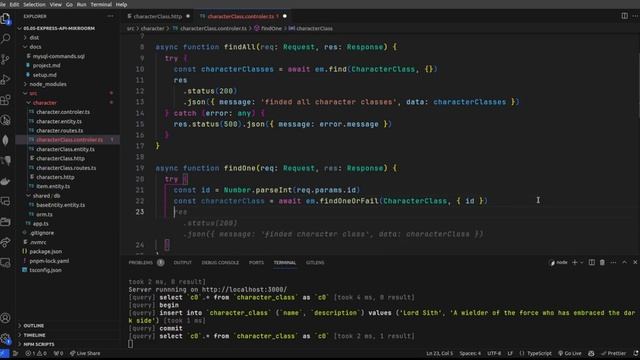Screen dimensions: 640x360
Task: Split the terminal panel
Action: pyautogui.click(x=591, y=262)
